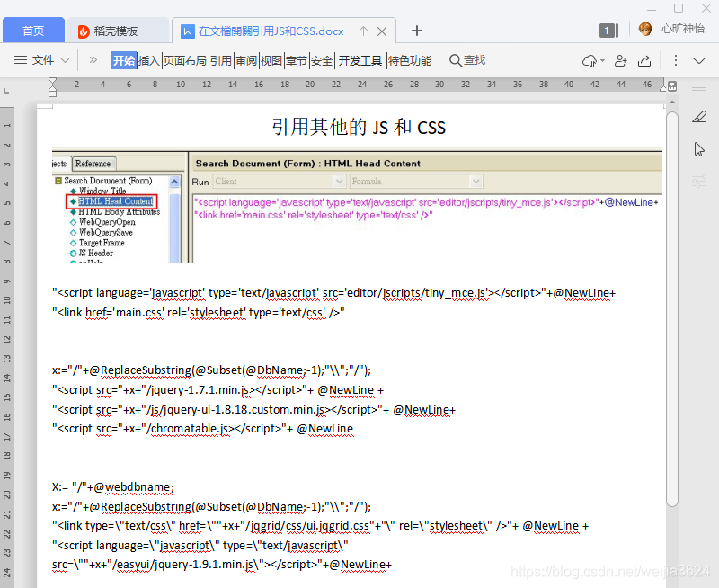Expand the 文件 menu dropdown arrow
Image resolution: width=719 pixels, height=588 pixels.
pos(65,60)
